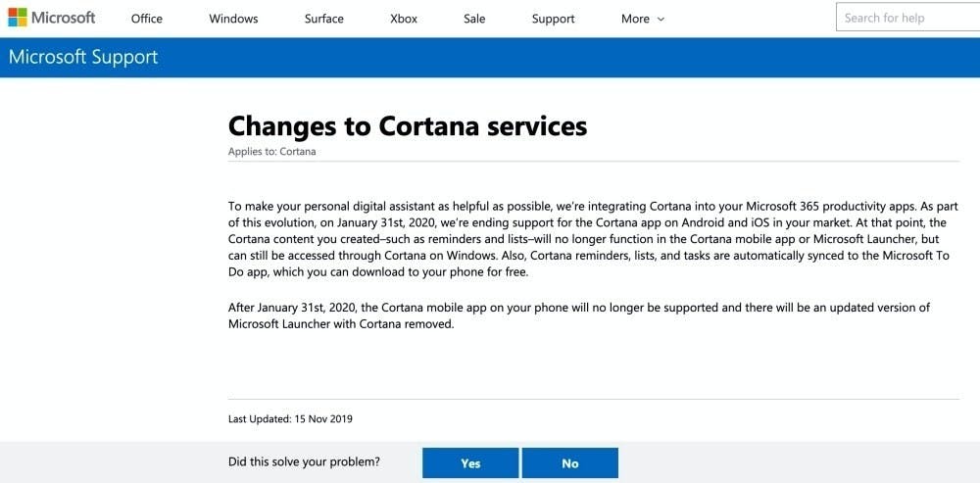Click the Microsoft four-square logo
980x483 pixels.
[17, 18]
